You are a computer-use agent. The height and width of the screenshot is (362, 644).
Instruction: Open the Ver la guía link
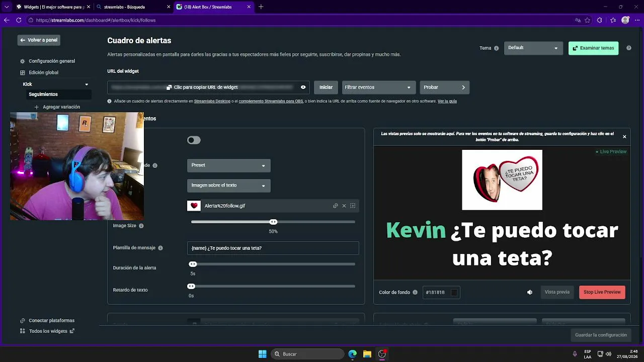(447, 101)
